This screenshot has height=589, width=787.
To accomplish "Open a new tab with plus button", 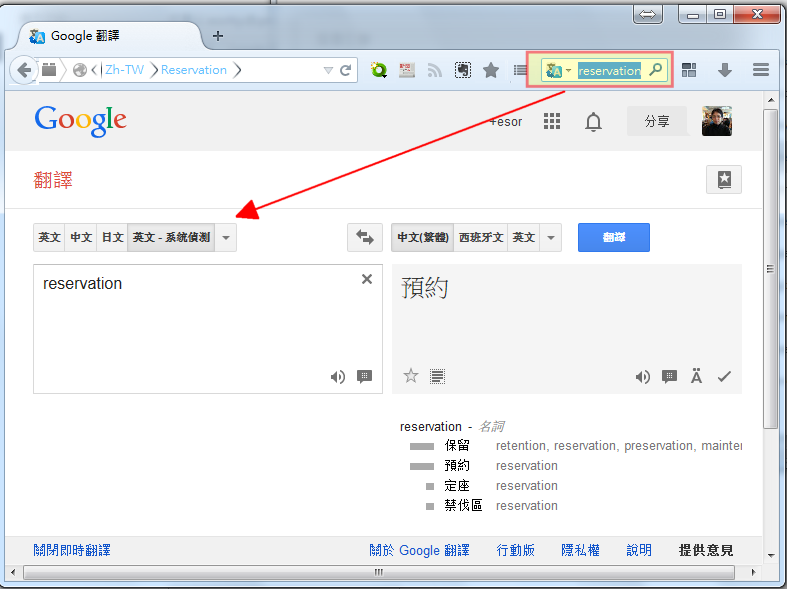I will pyautogui.click(x=218, y=36).
